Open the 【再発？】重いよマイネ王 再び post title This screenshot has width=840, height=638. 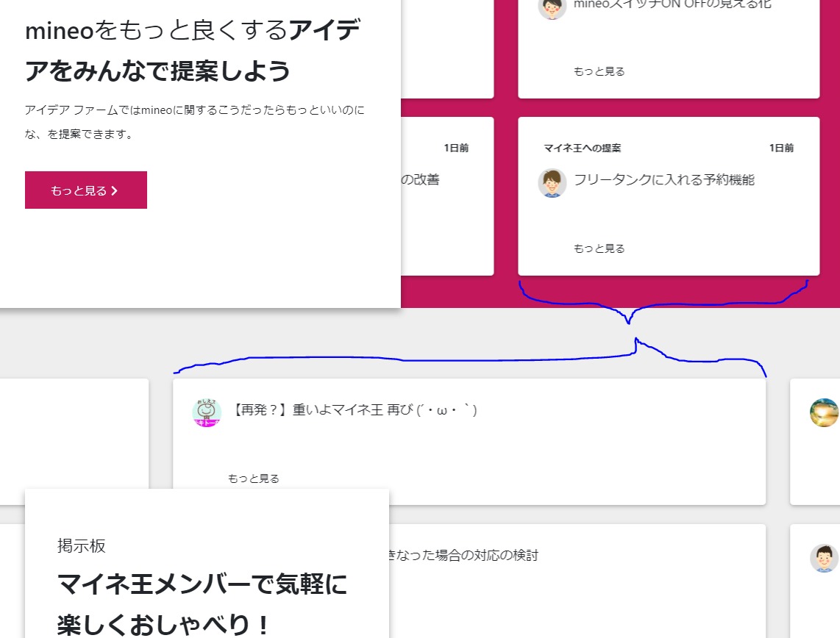(355, 410)
